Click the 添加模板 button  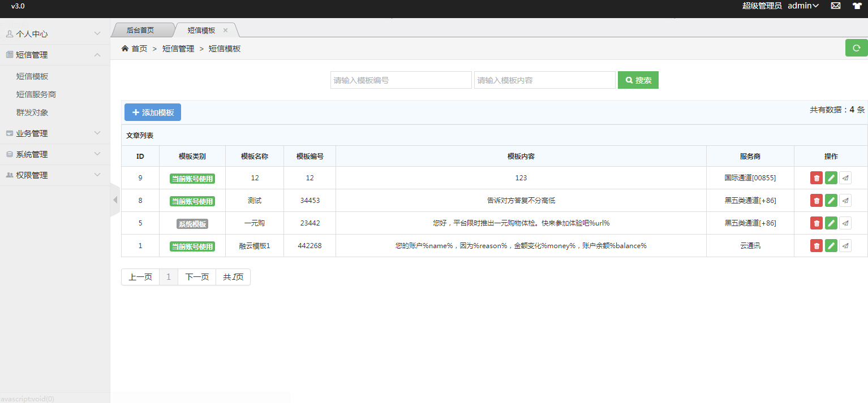coord(153,112)
